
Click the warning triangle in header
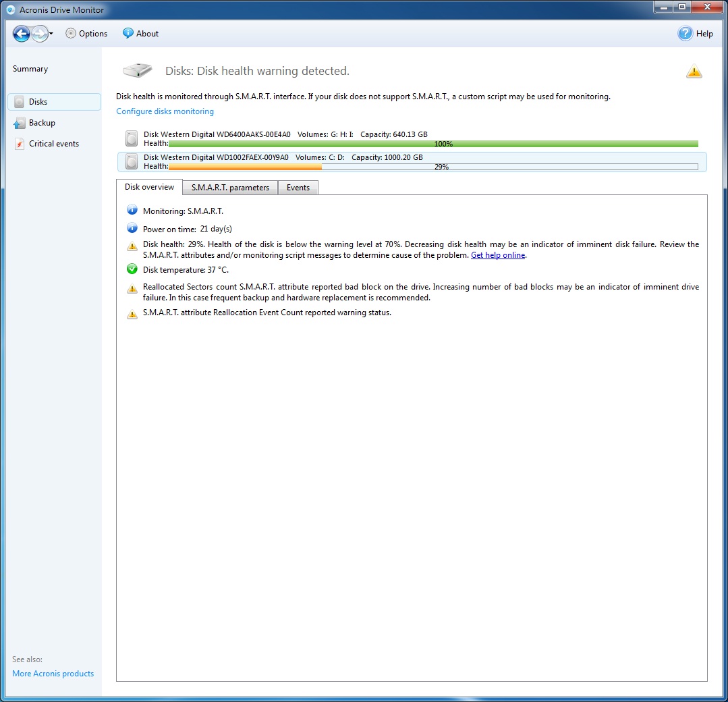coord(694,72)
